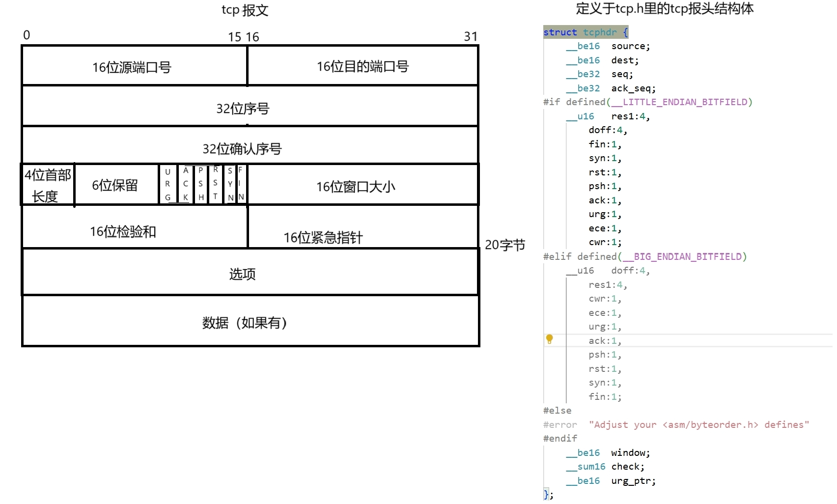This screenshot has width=837, height=504.
Task: Select the '6位保留' cell
Action: point(116,185)
